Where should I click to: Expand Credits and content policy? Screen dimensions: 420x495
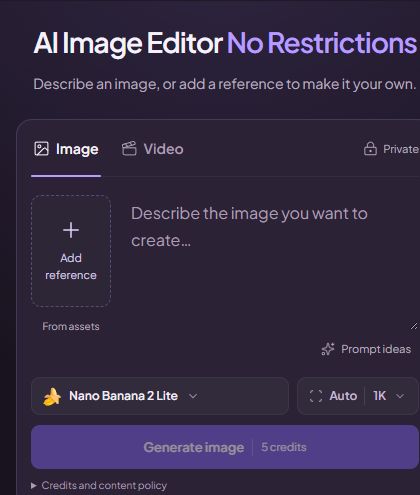pyautogui.click(x=99, y=486)
